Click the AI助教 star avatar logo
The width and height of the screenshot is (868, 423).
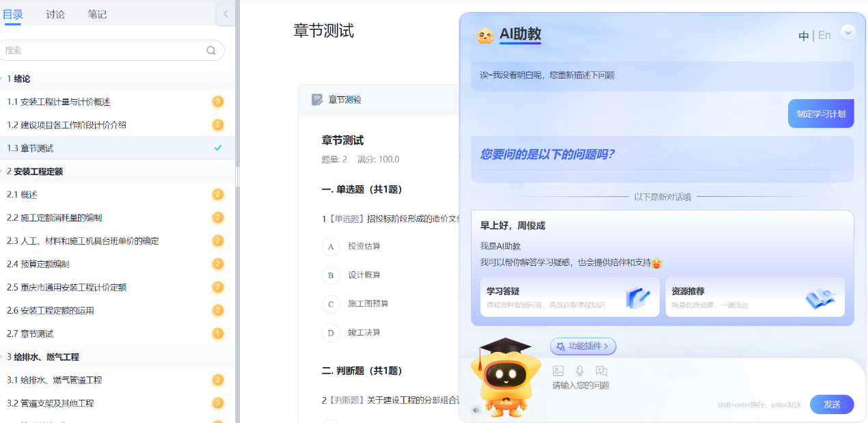tap(485, 36)
